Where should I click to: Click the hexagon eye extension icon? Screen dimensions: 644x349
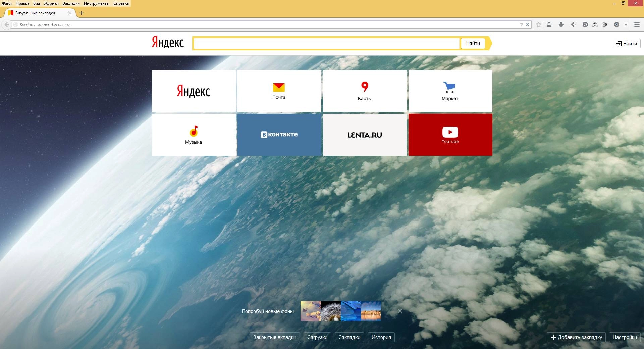[x=616, y=24]
